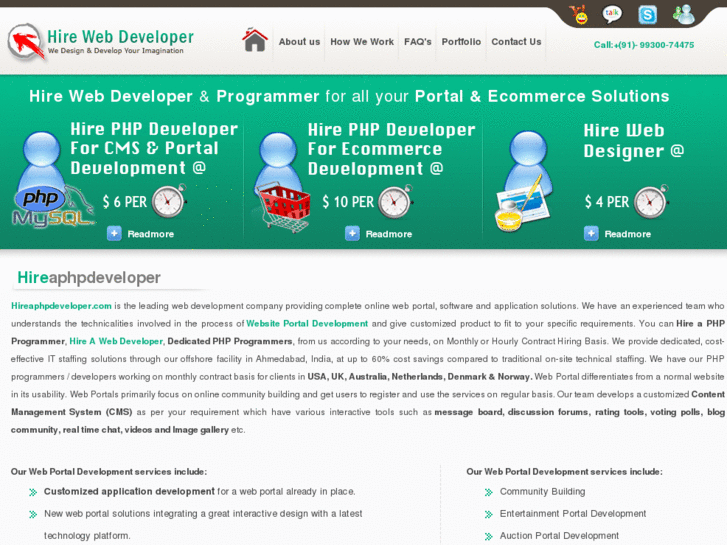Click Readmore for Ecommerce Development

click(x=389, y=234)
